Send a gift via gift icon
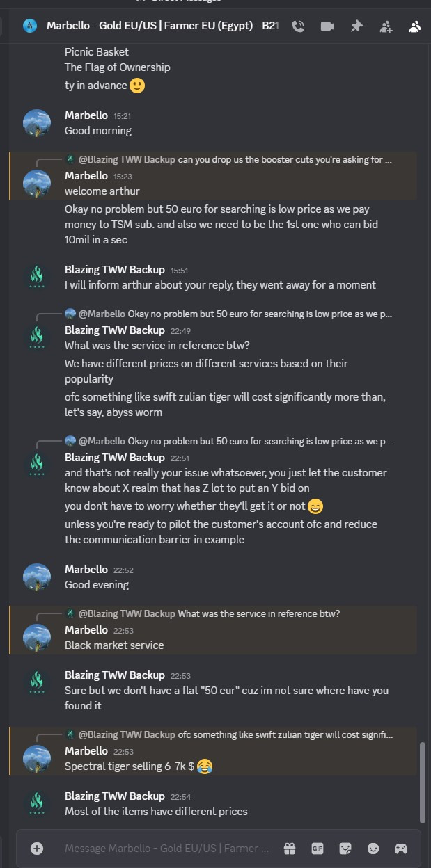Image resolution: width=431 pixels, height=868 pixels. click(290, 848)
